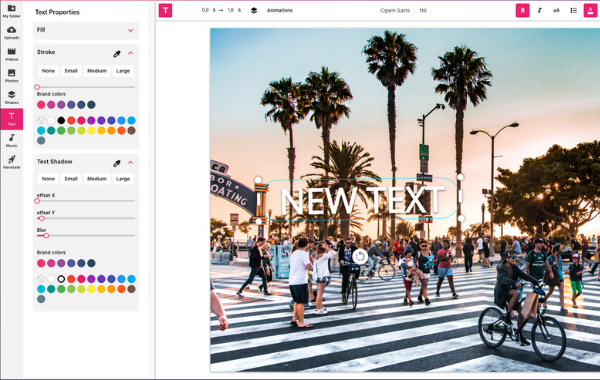The width and height of the screenshot is (600, 380).
Task: Choose first pink Text Shadow brand color
Action: [x=41, y=263]
